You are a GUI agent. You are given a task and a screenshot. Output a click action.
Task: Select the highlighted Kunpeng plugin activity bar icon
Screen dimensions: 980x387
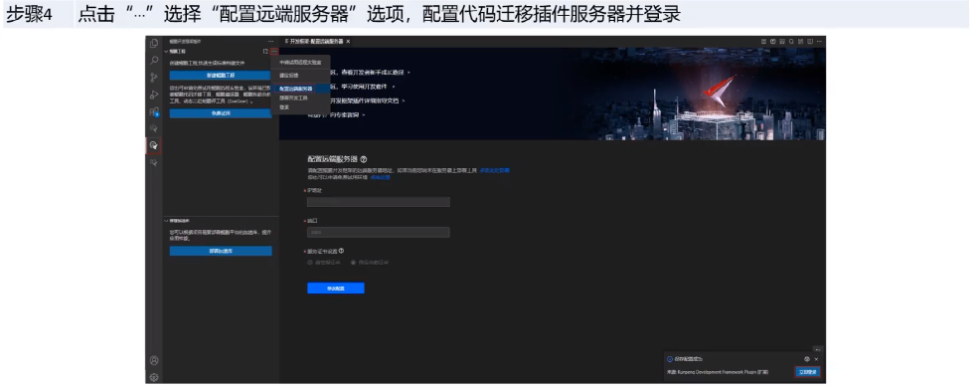[154, 145]
